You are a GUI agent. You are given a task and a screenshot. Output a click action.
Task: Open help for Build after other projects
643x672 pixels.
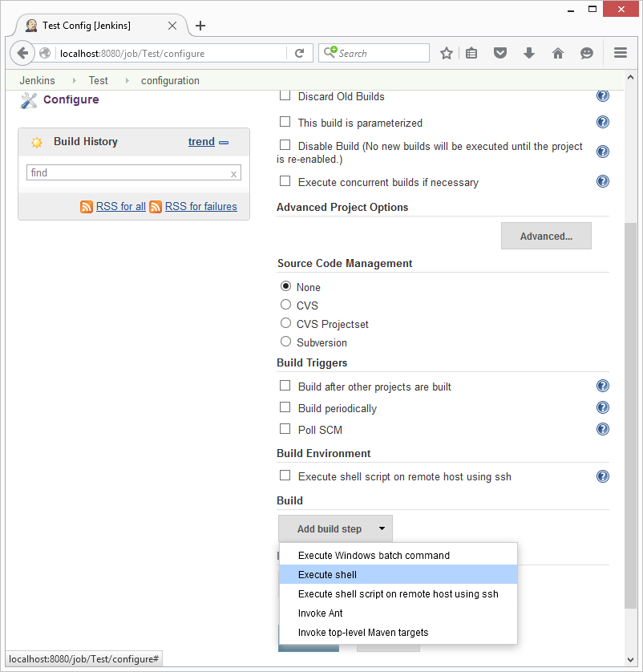click(x=603, y=387)
